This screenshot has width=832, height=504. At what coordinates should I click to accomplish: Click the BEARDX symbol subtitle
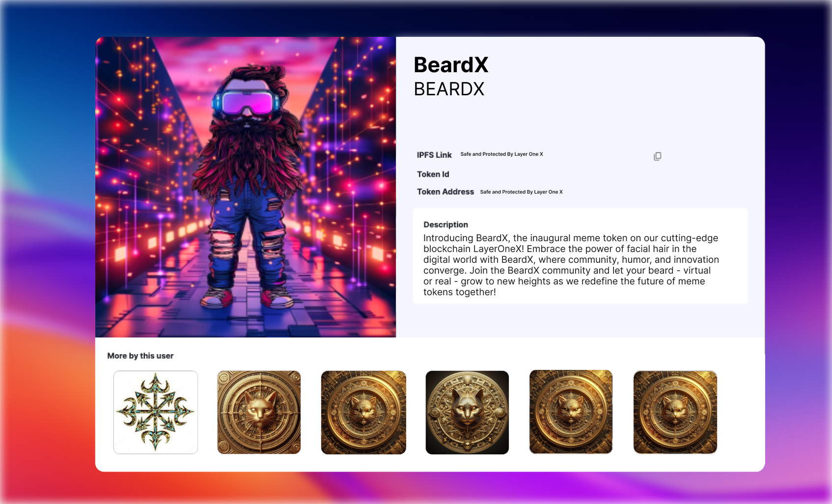tap(449, 89)
